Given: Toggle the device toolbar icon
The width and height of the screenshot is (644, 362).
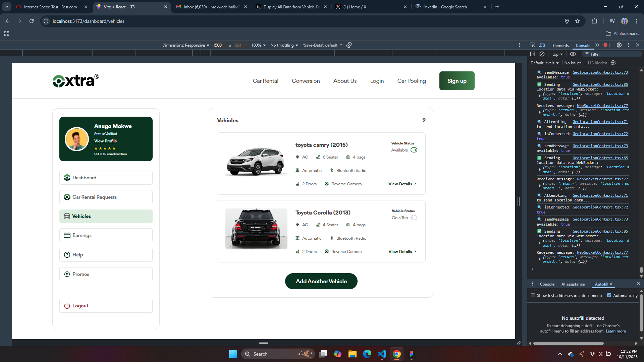Looking at the screenshot, I should [542, 45].
